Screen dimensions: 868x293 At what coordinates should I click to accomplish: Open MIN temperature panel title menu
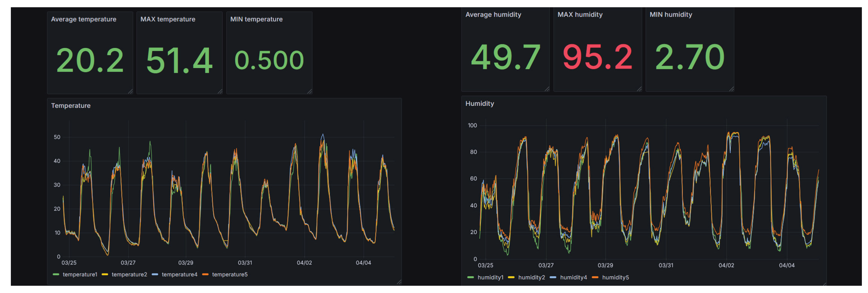[x=256, y=19]
